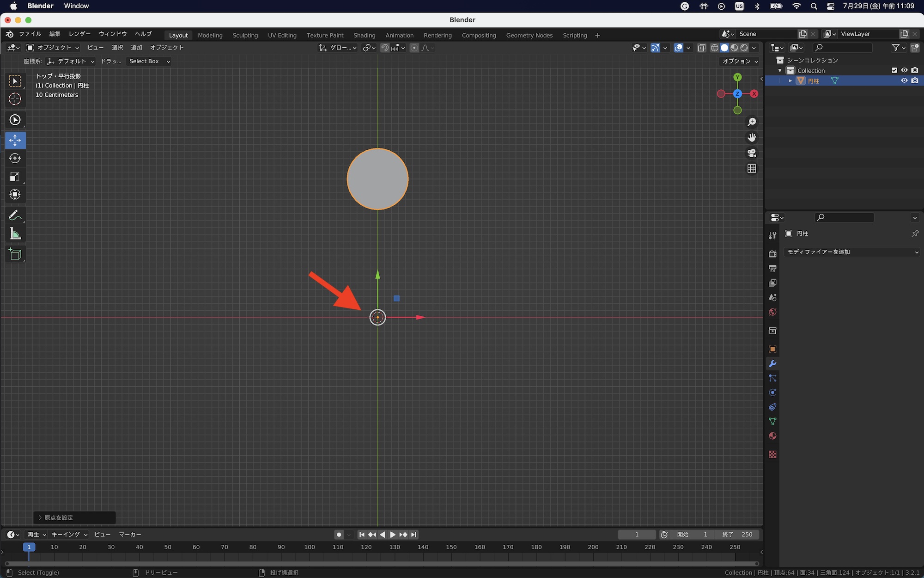Open the Material properties tab
Viewport: 924px width, 578px height.
(x=772, y=436)
